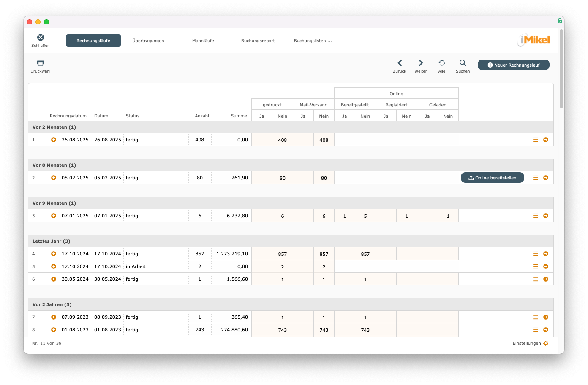The image size is (588, 385).
Task: Go back with the Zurück arrow
Action: click(400, 63)
